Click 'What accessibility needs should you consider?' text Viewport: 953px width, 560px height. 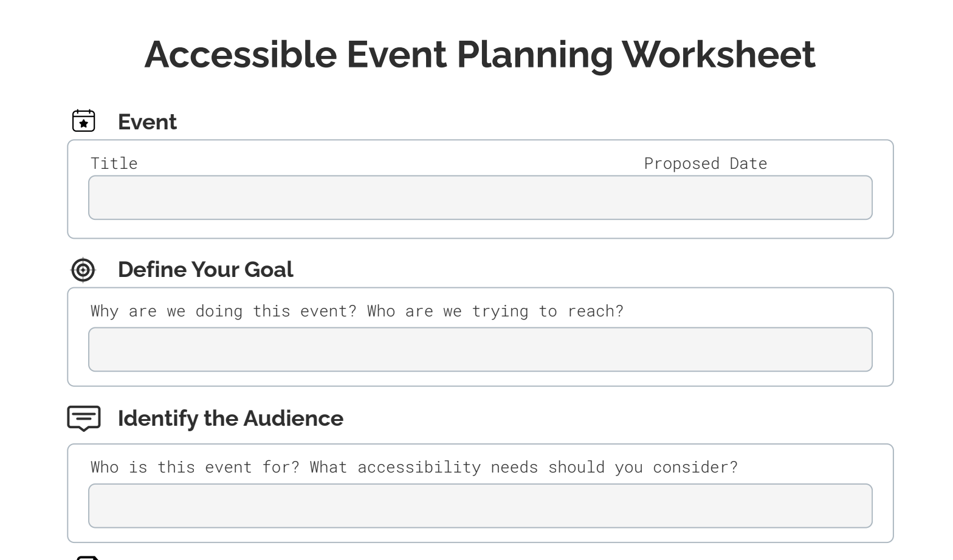[x=524, y=467]
